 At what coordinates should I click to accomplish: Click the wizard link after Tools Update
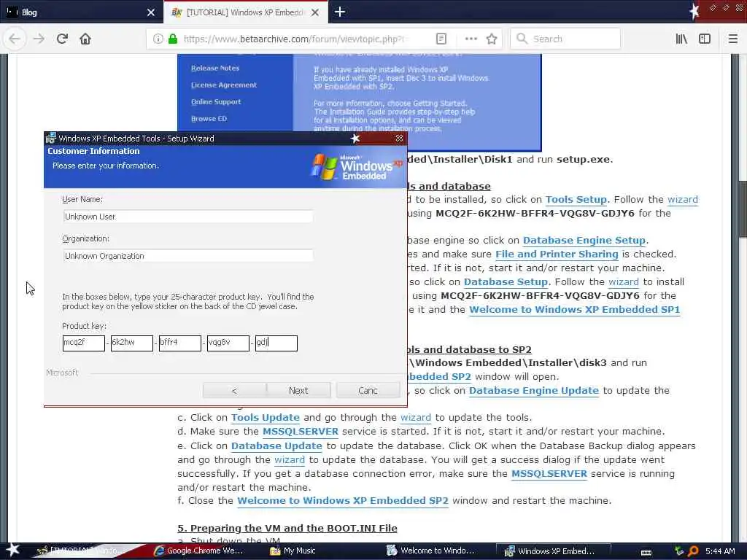415,418
